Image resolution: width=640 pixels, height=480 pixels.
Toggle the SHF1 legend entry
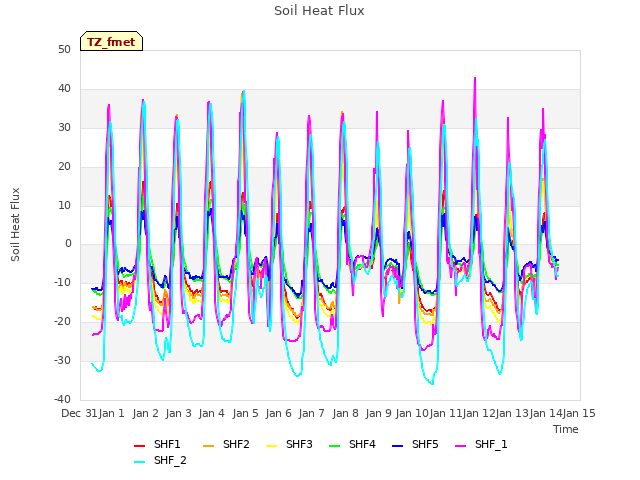pos(157,444)
